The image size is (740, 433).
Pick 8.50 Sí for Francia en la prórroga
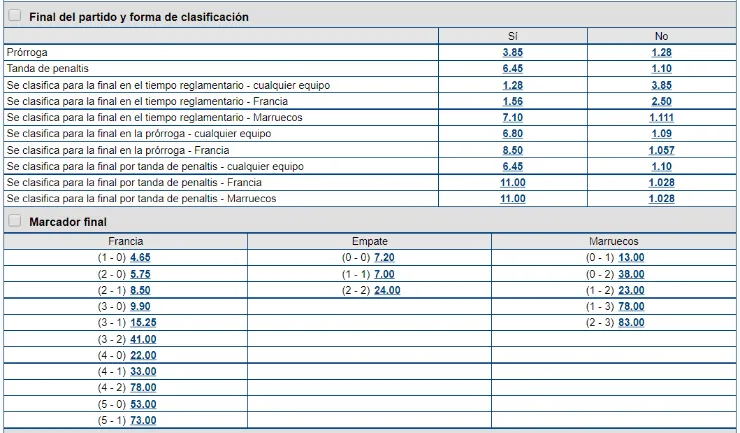512,150
